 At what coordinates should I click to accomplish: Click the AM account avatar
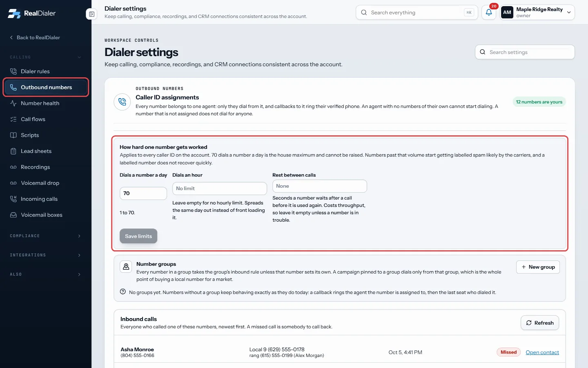tap(507, 12)
